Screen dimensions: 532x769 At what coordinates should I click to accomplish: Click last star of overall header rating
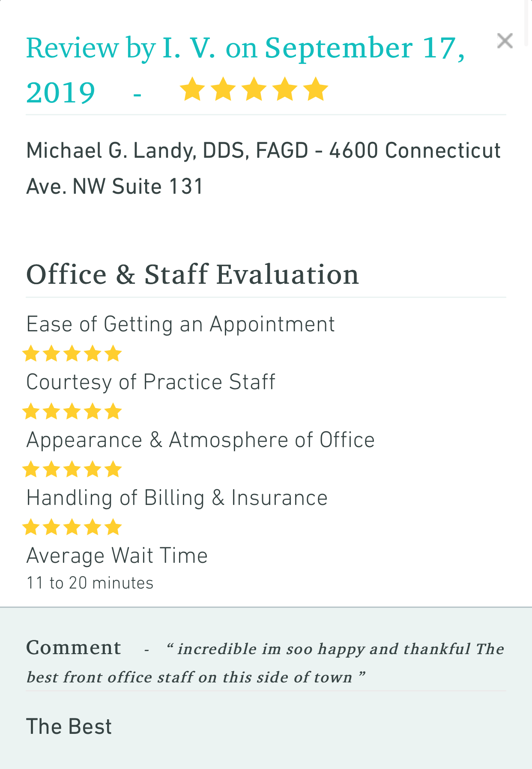pyautogui.click(x=316, y=89)
